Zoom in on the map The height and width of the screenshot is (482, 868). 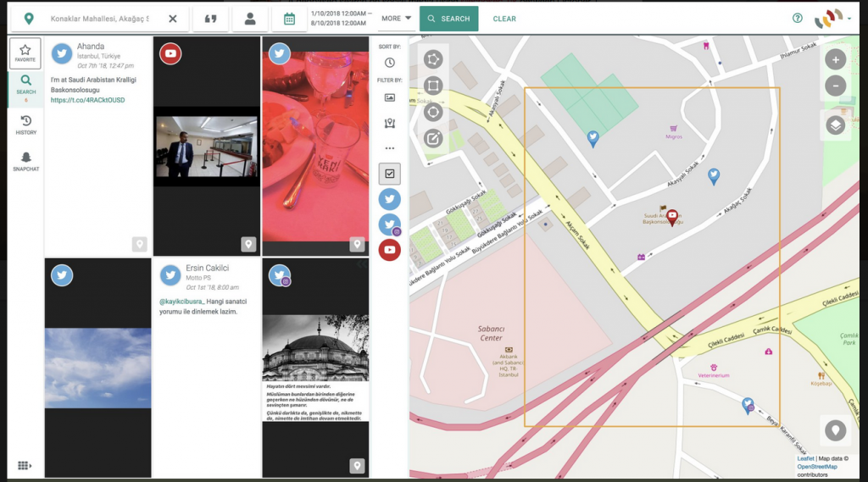[835, 59]
